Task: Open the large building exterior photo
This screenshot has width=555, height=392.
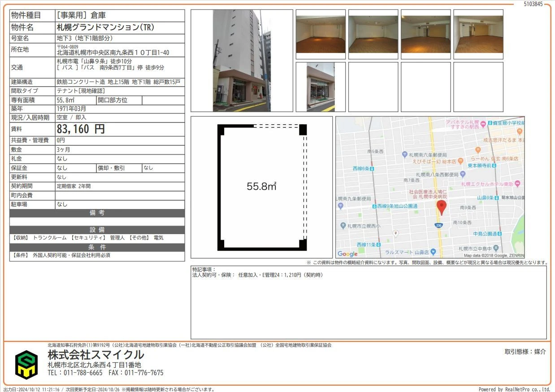Action: pyautogui.click(x=242, y=61)
